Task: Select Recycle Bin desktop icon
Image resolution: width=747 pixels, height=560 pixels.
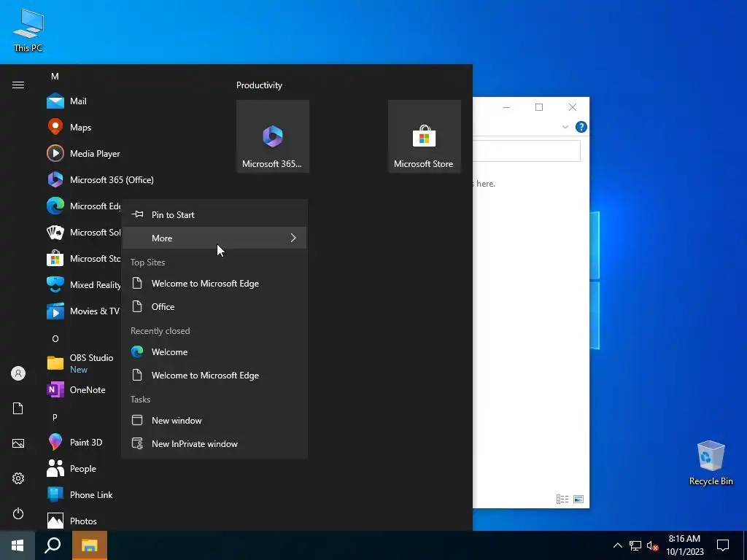Action: (711, 463)
